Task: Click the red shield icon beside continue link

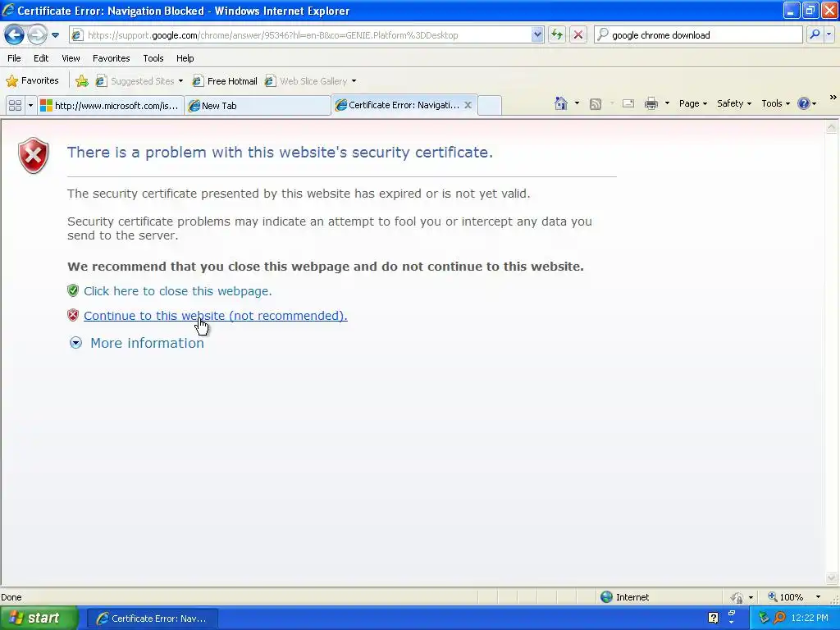Action: [73, 315]
